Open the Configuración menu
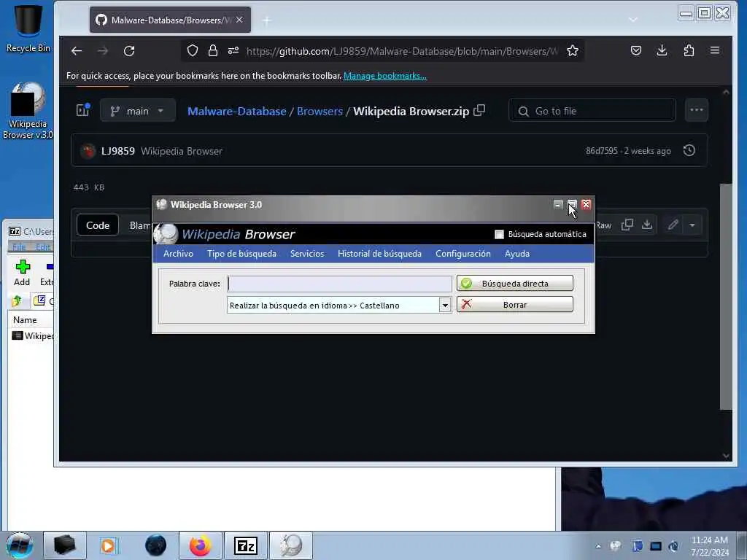747x560 pixels. 462,254
